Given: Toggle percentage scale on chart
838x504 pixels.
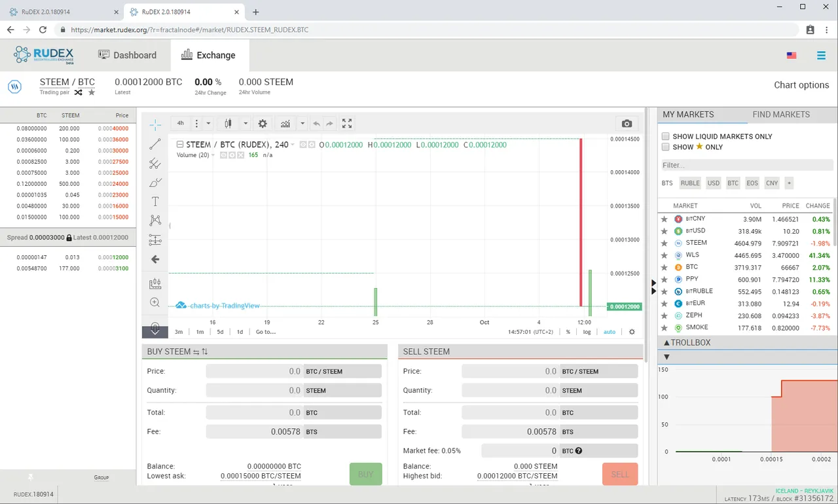Looking at the screenshot, I should click(568, 332).
